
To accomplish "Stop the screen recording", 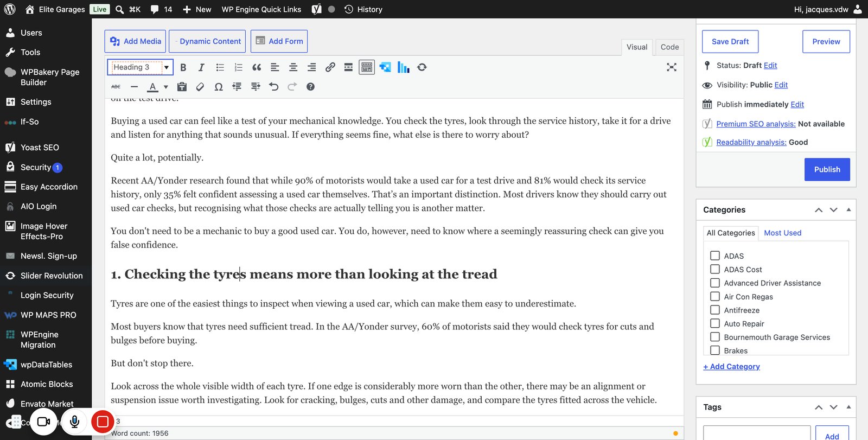I will [103, 422].
